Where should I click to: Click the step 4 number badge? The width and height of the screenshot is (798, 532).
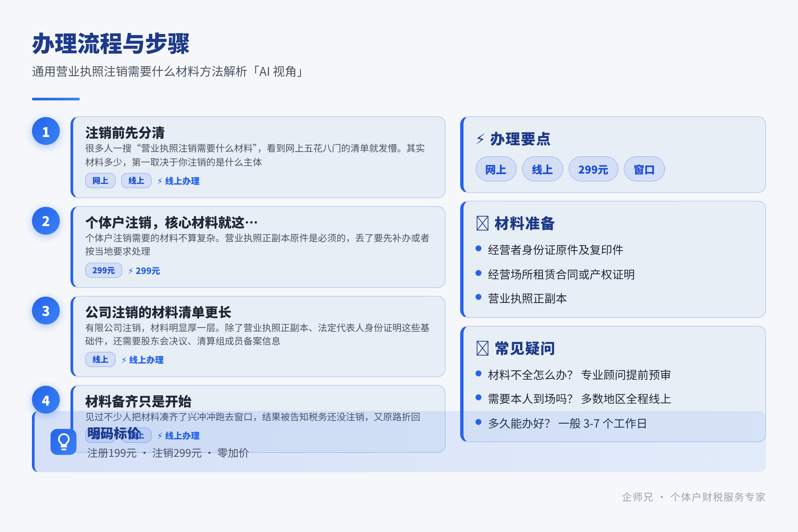[46, 400]
